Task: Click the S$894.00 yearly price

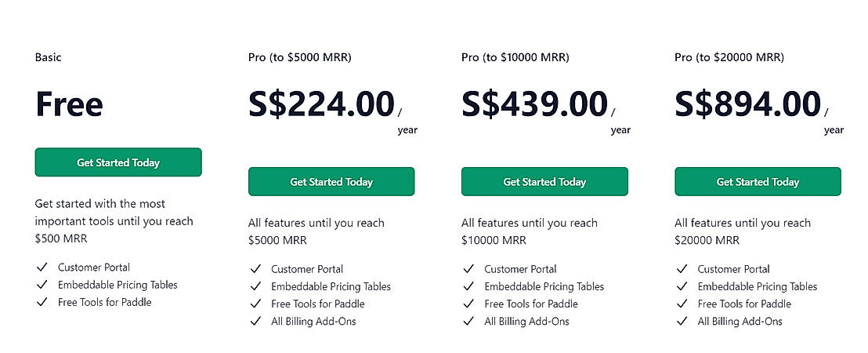Action: [x=747, y=104]
